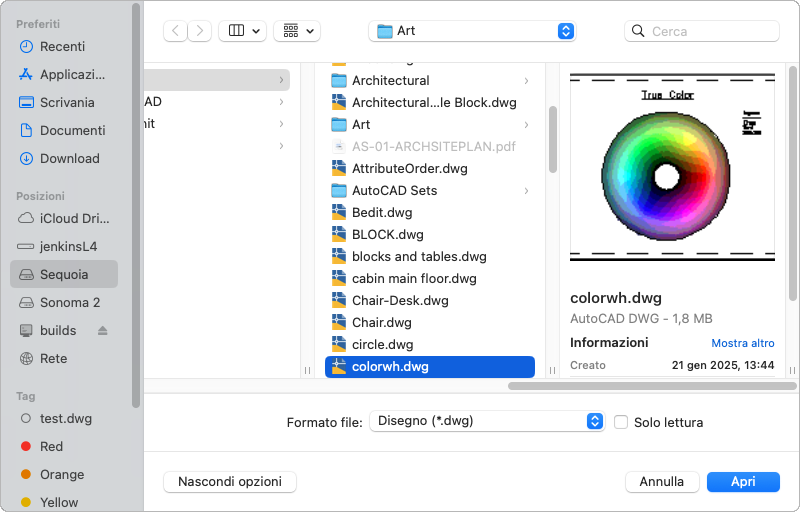This screenshot has height=512, width=800.
Task: Click the Recenti clock icon in sidebar
Action: (x=27, y=47)
